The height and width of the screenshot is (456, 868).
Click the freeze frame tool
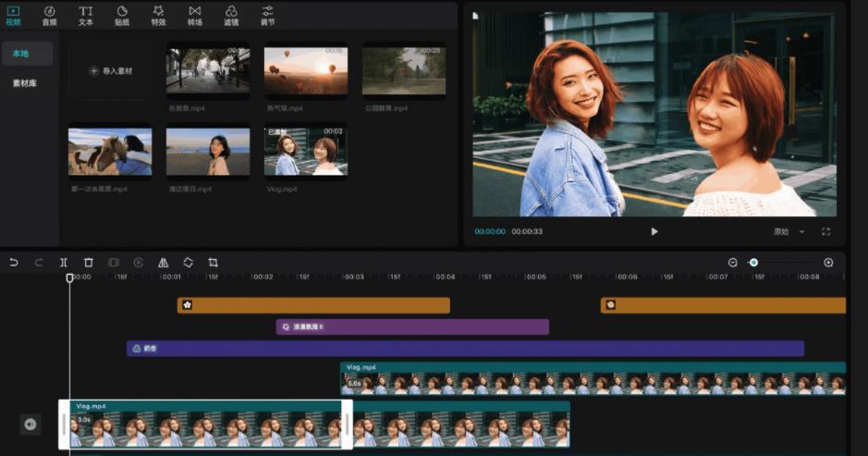tap(114, 263)
